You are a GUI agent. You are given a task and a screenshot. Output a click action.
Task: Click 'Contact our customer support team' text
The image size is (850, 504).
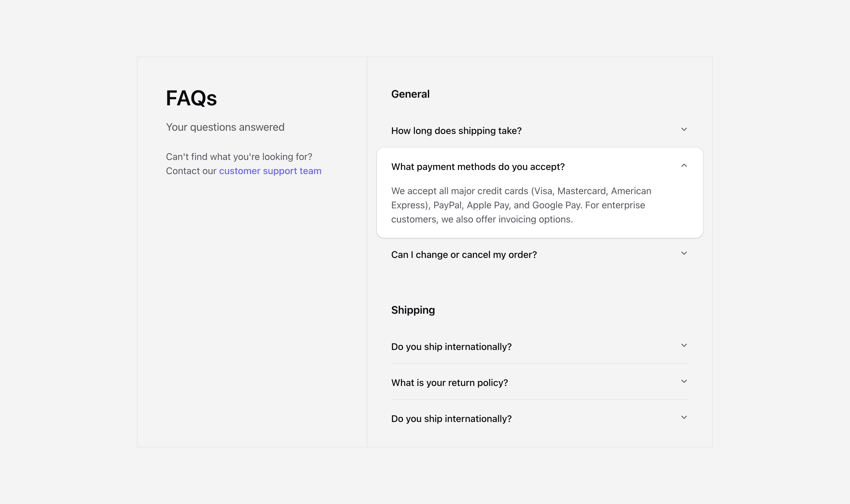[243, 171]
